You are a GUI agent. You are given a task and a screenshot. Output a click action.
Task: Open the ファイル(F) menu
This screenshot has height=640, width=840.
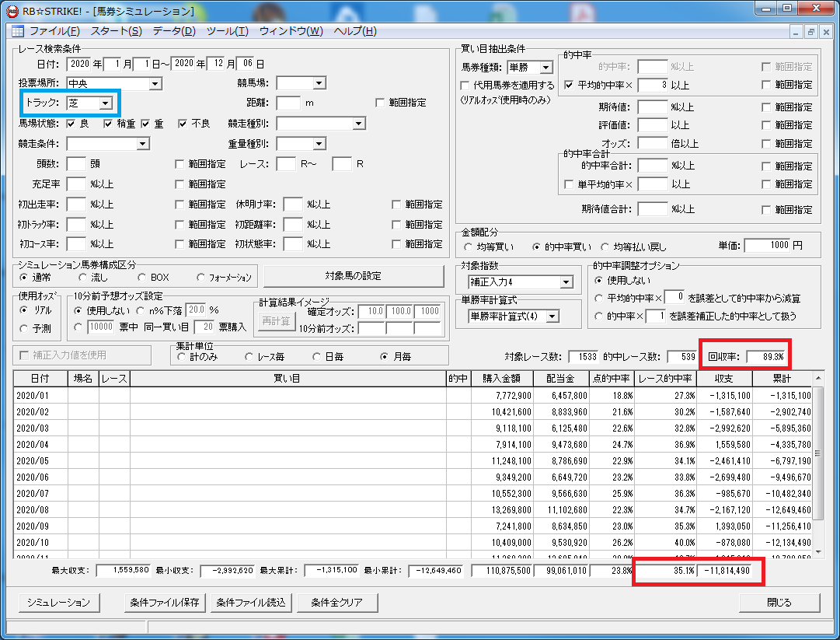pyautogui.click(x=54, y=31)
